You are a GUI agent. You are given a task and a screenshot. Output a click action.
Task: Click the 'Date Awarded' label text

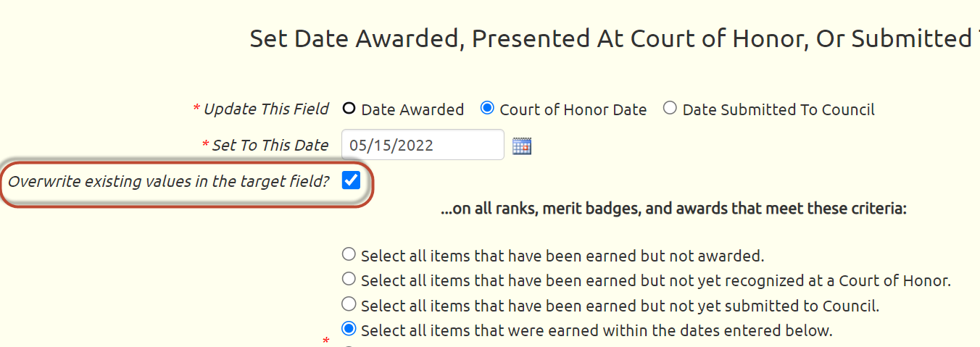point(412,109)
